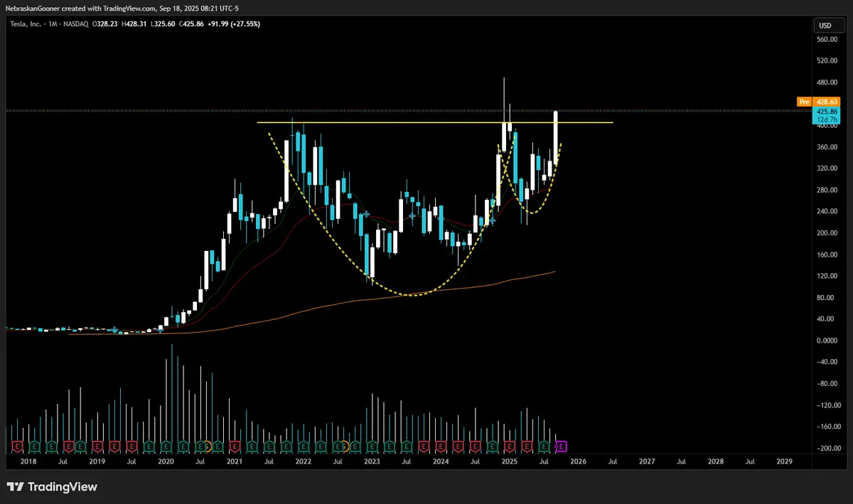Select the yellow horizontal resistance line
The width and height of the screenshot is (853, 504).
tap(434, 123)
